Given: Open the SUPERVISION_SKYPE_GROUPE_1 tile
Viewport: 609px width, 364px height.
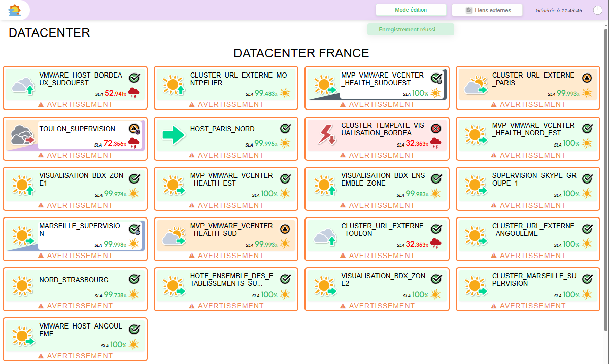Looking at the screenshot, I should (527, 179).
